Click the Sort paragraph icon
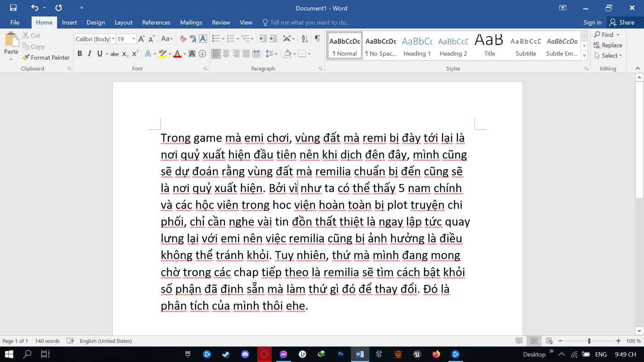644x362 pixels. coord(305,39)
